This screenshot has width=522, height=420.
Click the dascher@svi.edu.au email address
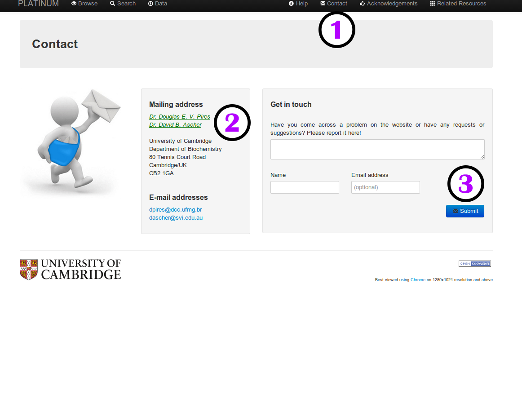(176, 218)
